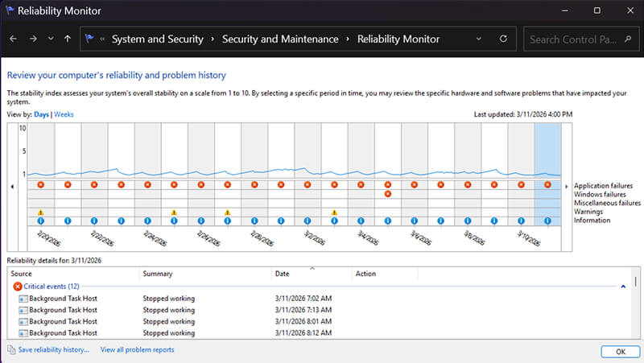Open the recent locations dropdown chevron
This screenshot has width=644, height=363.
coord(51,39)
